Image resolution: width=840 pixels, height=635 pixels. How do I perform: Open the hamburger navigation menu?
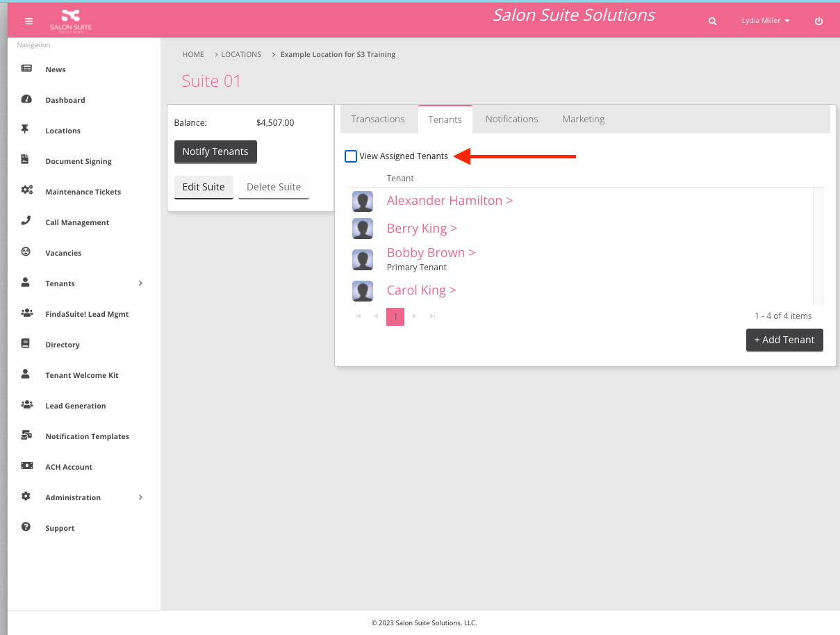(x=28, y=21)
